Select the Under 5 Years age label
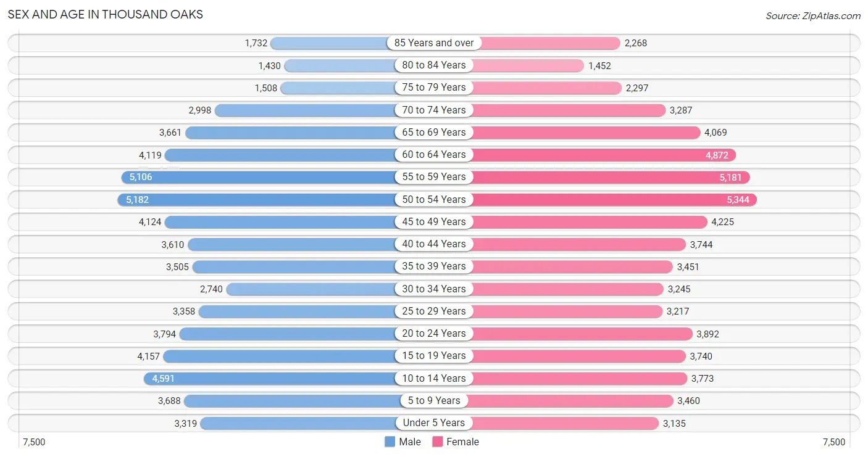This screenshot has height=457, width=868. coord(434,422)
